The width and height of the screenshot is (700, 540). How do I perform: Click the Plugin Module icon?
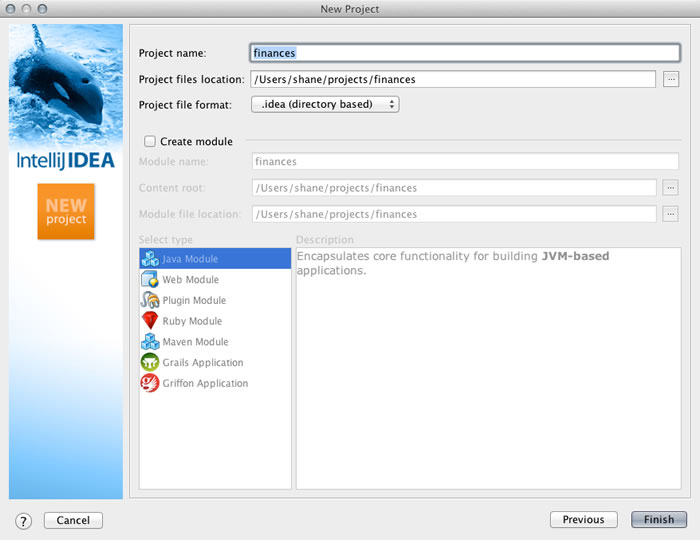[x=150, y=300]
